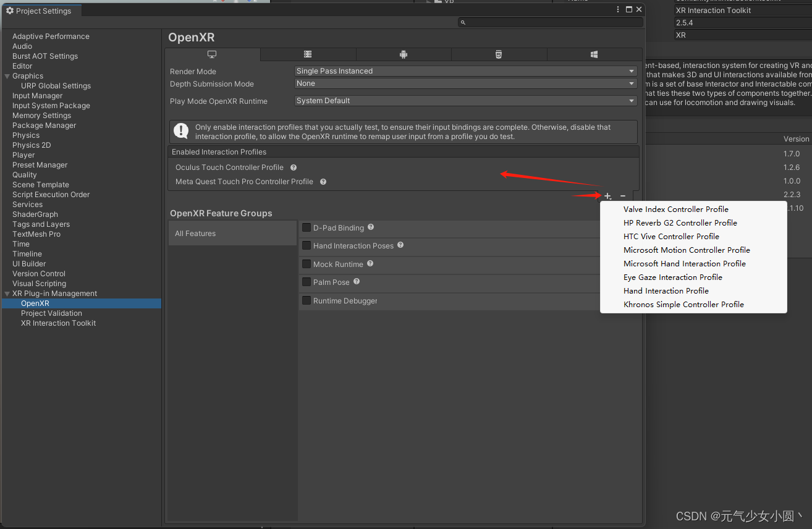812x529 pixels.
Task: Open Memory Settings
Action: click(x=41, y=116)
